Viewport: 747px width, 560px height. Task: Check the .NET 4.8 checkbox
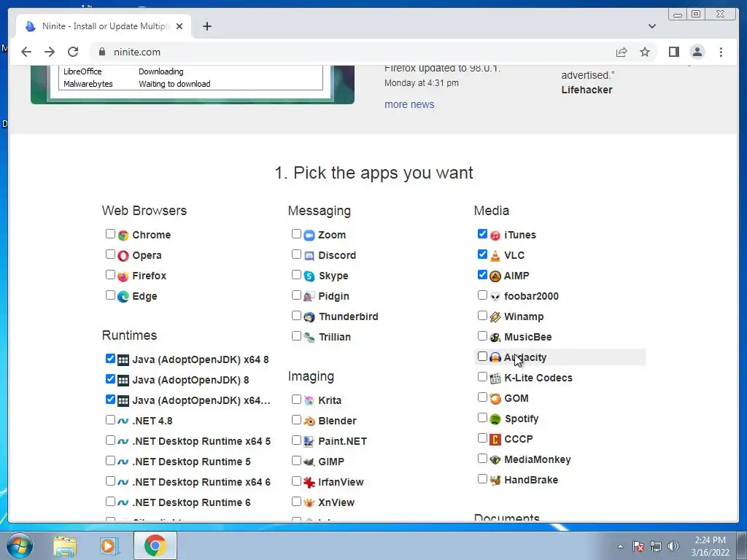tap(110, 419)
